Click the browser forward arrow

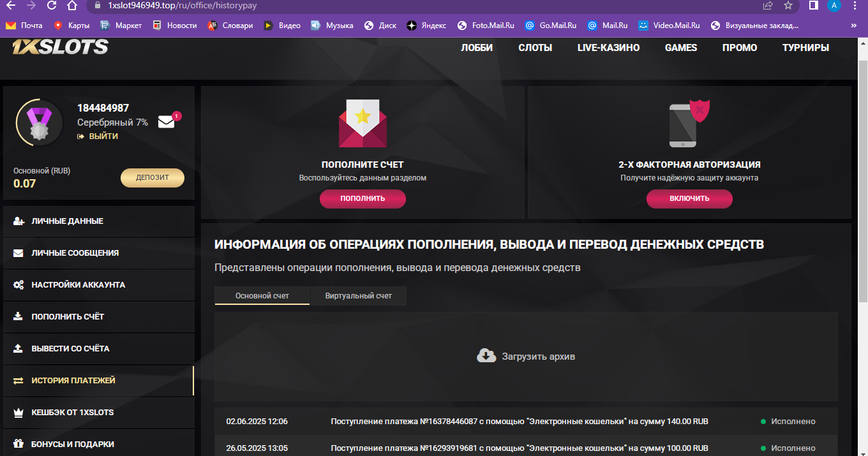click(x=32, y=5)
